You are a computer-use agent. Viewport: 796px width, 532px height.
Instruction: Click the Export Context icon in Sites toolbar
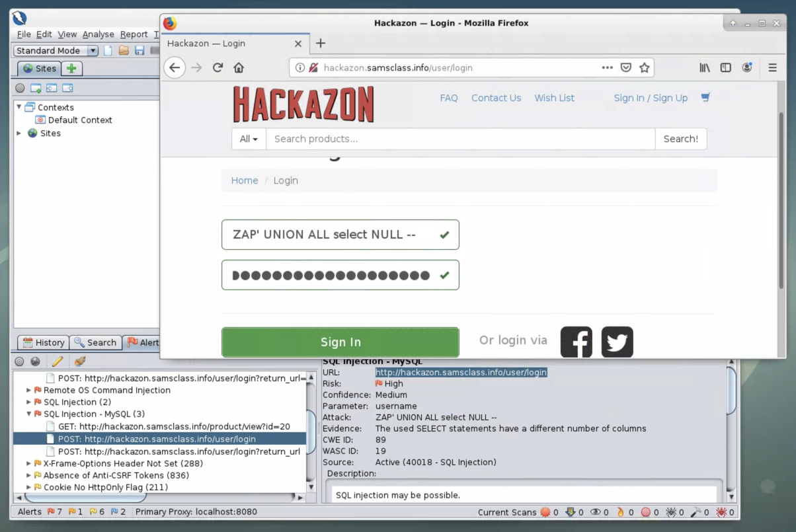[x=67, y=88]
